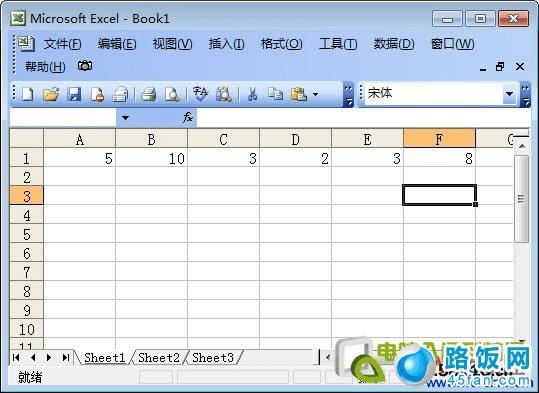Select column C header
This screenshot has width=539, height=393.
click(x=223, y=139)
